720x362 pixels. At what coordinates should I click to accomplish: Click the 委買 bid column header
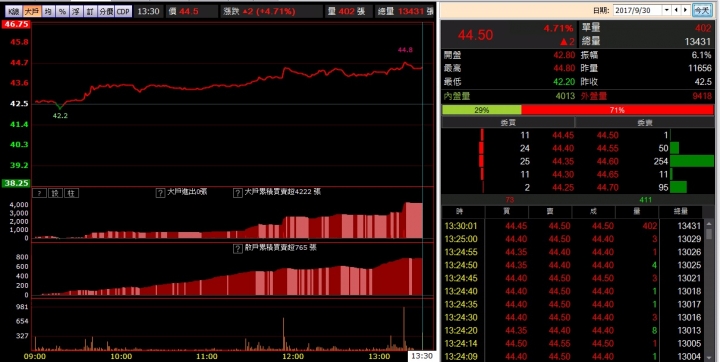point(508,123)
